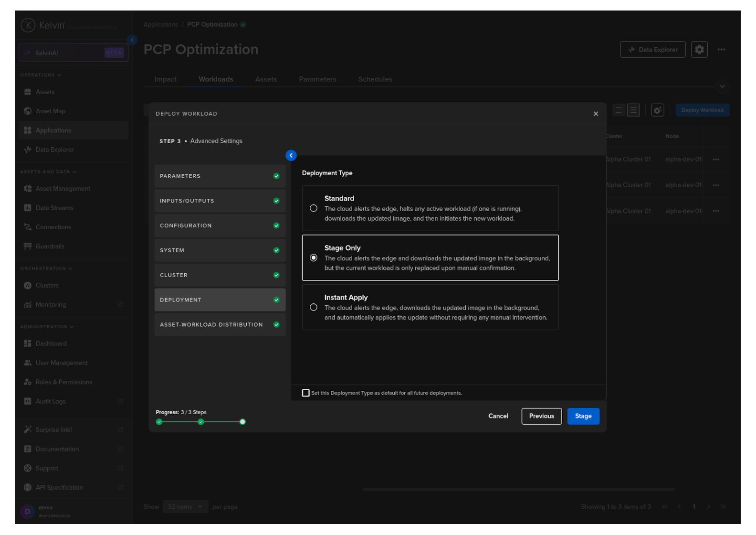Close the Deploy Workload dialog
Viewport: 756px width, 535px height.
pos(595,114)
